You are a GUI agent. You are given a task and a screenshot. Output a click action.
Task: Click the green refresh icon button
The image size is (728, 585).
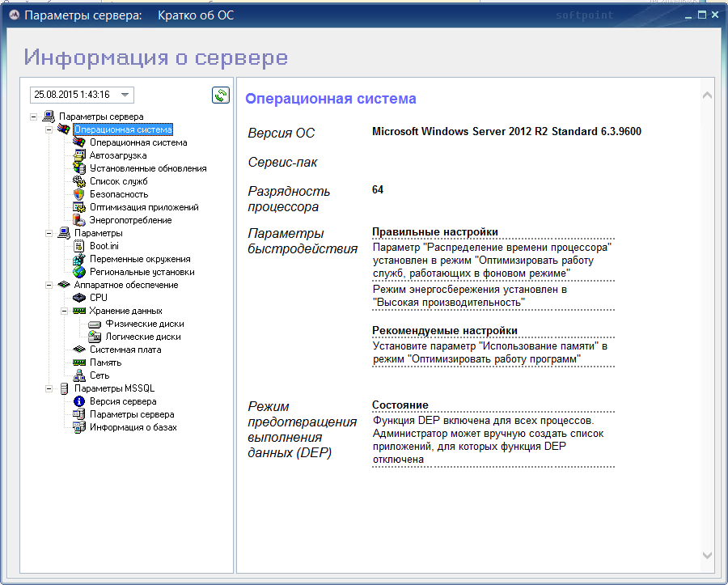click(x=221, y=95)
